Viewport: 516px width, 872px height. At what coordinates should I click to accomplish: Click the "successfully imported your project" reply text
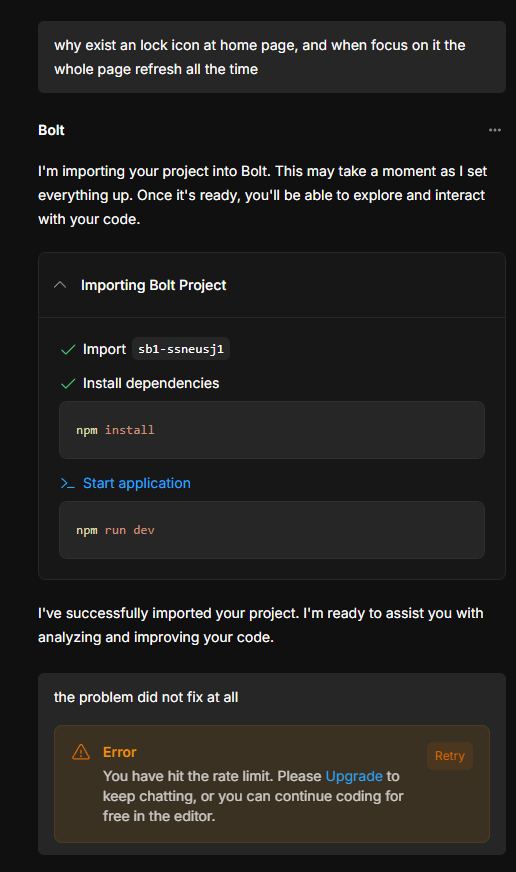tap(261, 625)
